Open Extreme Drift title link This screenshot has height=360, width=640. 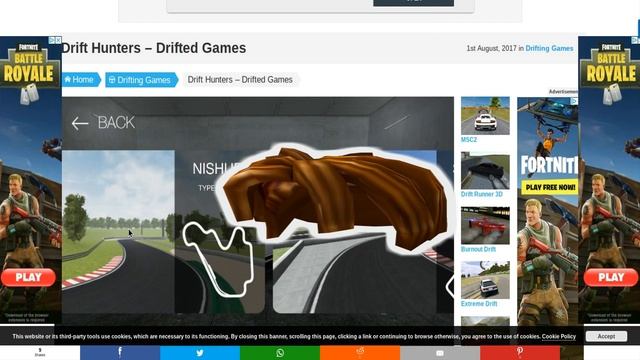(479, 304)
